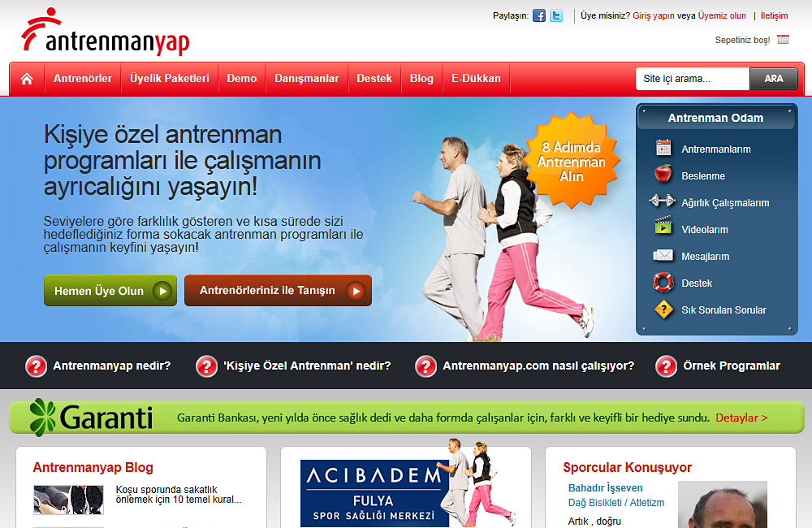Image resolution: width=812 pixels, height=528 pixels.
Task: Open the Koşu sporunda sakatlık önlemek blog post
Action: (179, 495)
